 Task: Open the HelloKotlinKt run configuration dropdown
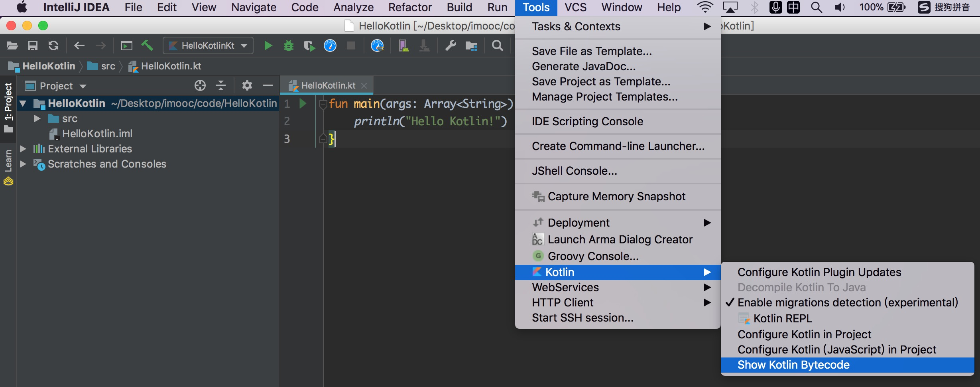[x=208, y=45]
